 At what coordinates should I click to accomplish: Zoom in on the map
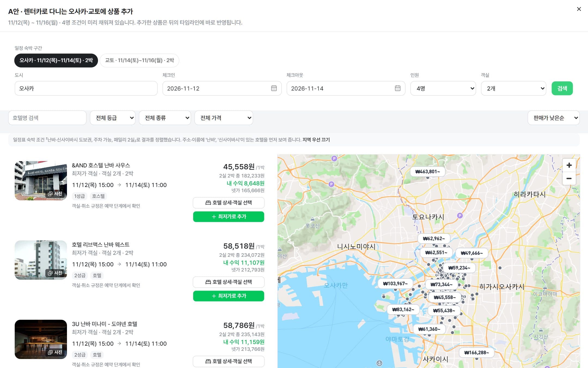tap(569, 165)
